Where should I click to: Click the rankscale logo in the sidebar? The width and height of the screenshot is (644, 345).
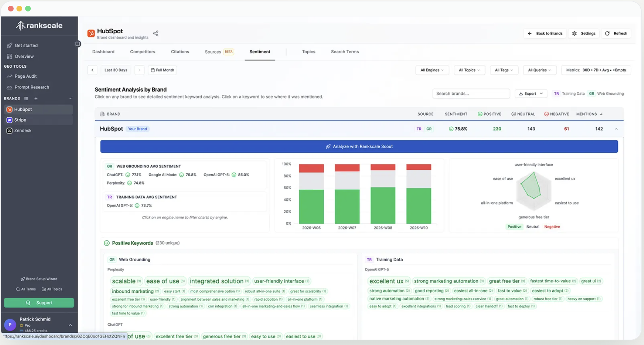[39, 25]
